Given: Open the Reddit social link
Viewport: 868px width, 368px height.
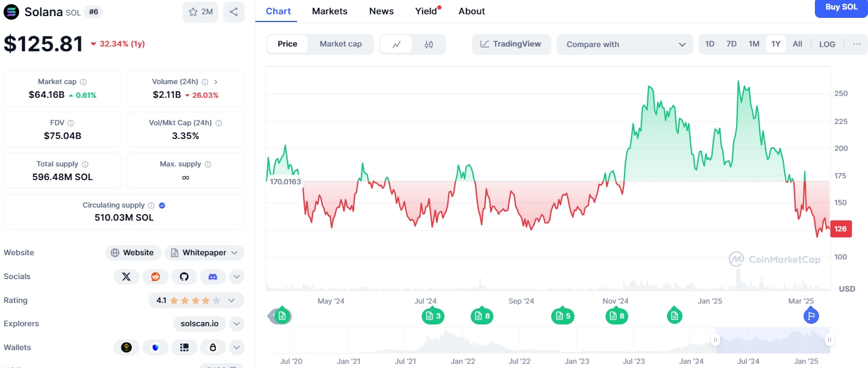Looking at the screenshot, I should pyautogui.click(x=155, y=277).
